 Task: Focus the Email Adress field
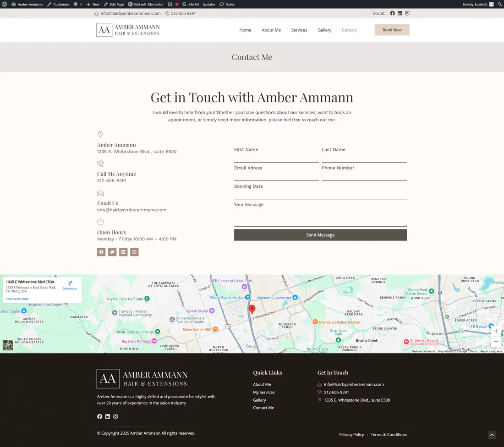click(x=276, y=176)
